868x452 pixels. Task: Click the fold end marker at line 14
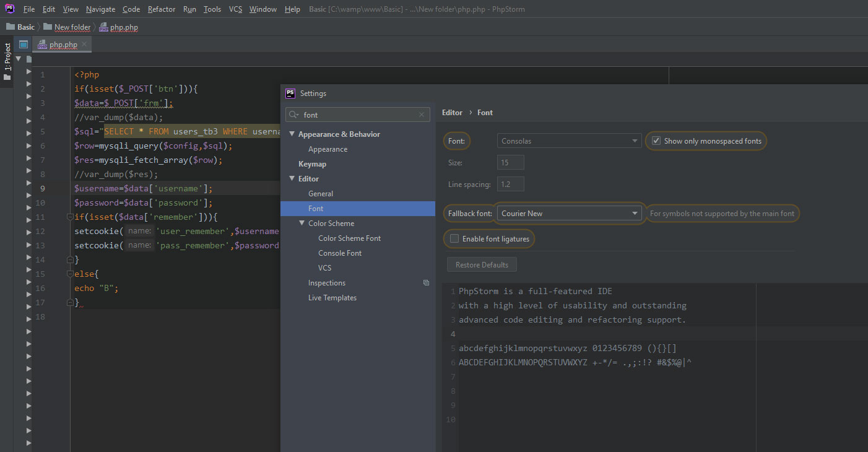click(x=69, y=259)
